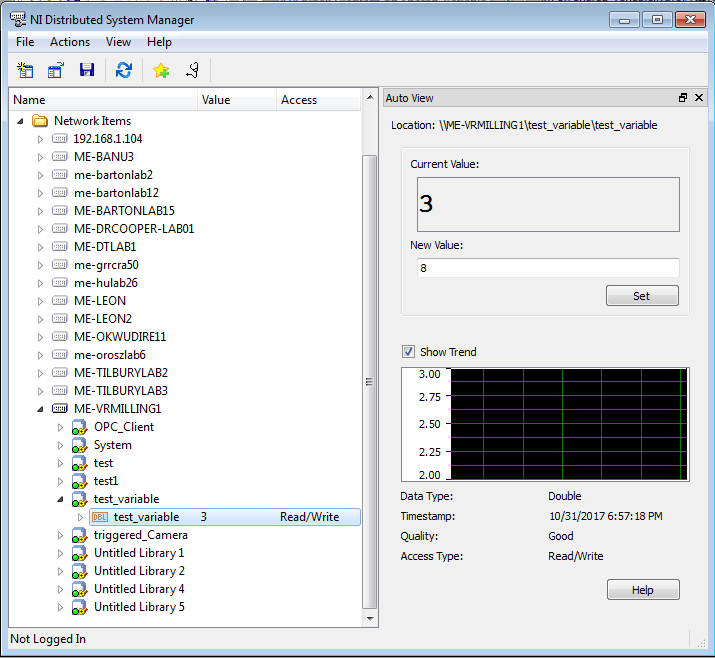Click the NI Distributed System Manager title icon
The height and width of the screenshot is (658, 715).
click(x=18, y=20)
